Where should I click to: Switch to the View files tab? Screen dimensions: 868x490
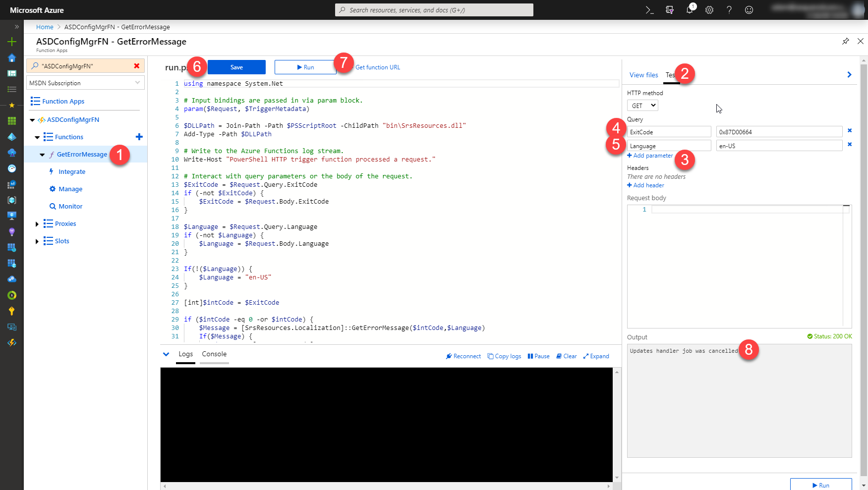(x=644, y=75)
